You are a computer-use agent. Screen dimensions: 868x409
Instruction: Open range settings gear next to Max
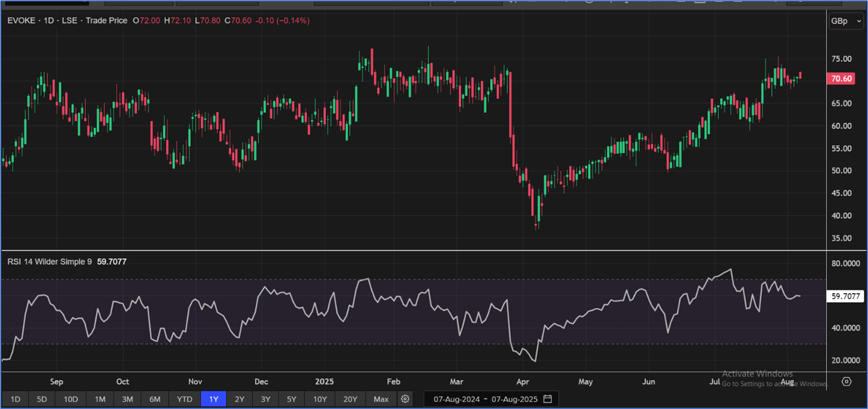pos(405,399)
